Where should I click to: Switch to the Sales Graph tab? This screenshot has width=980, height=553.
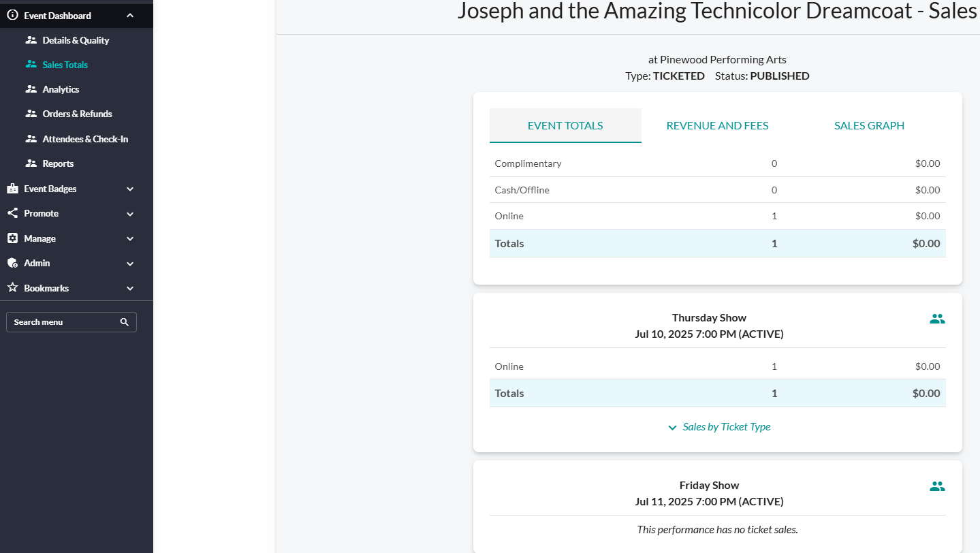click(x=869, y=125)
